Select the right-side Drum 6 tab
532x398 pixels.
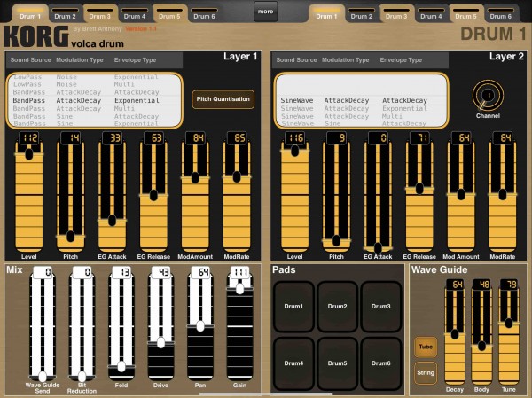tap(500, 13)
